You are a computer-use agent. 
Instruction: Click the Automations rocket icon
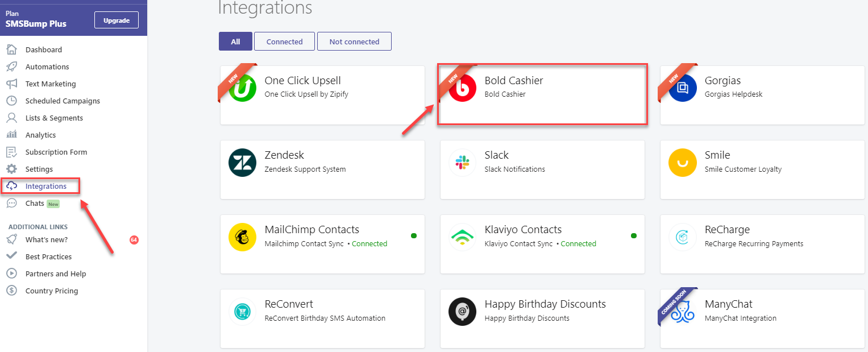click(11, 67)
